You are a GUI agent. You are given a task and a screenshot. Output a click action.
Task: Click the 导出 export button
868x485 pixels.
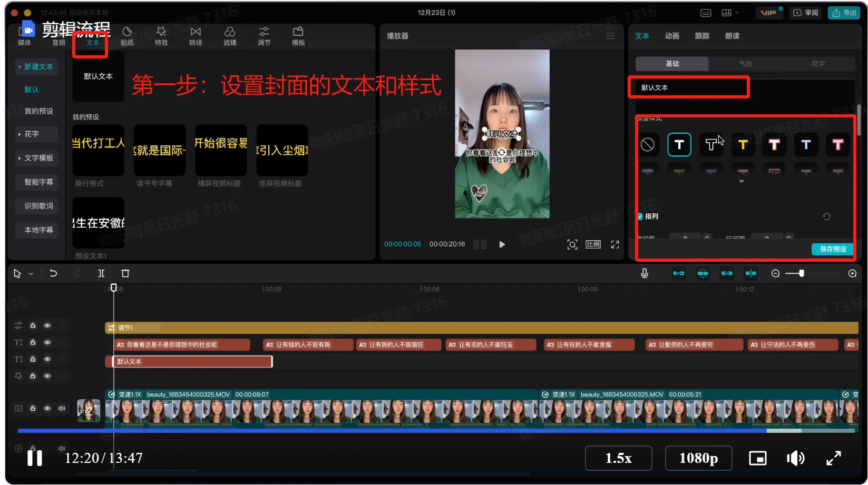[x=844, y=13]
